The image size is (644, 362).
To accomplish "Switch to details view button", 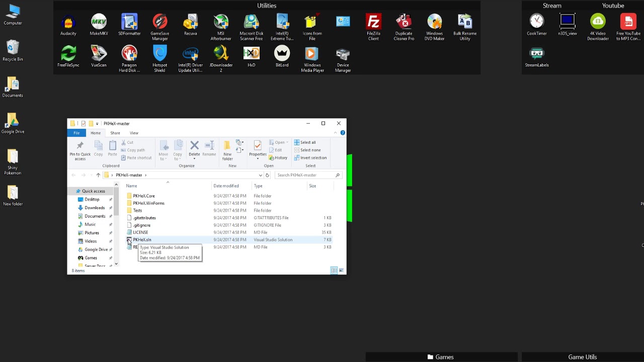I will click(x=334, y=270).
